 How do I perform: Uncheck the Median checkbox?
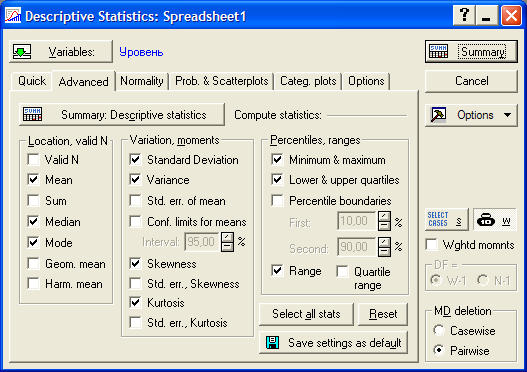coord(34,221)
